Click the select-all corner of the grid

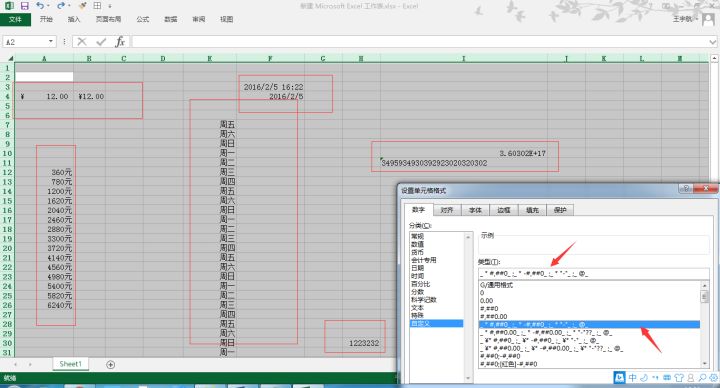click(8, 58)
